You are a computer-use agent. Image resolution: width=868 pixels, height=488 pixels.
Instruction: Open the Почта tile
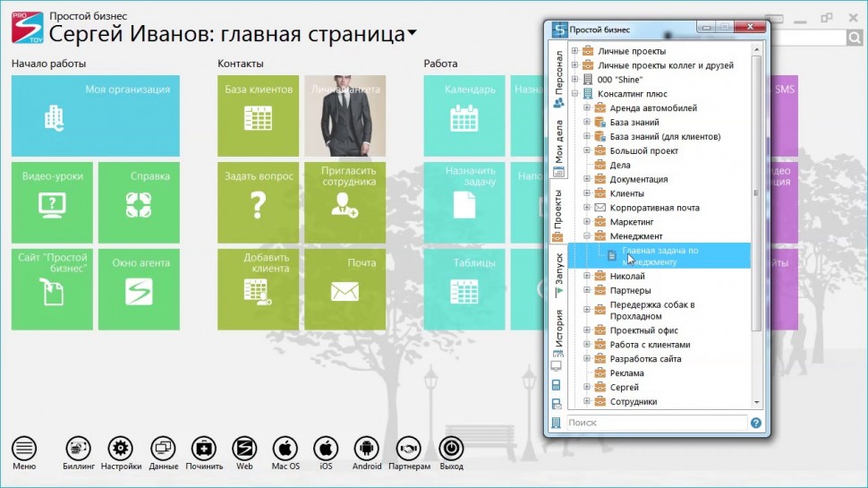345,289
